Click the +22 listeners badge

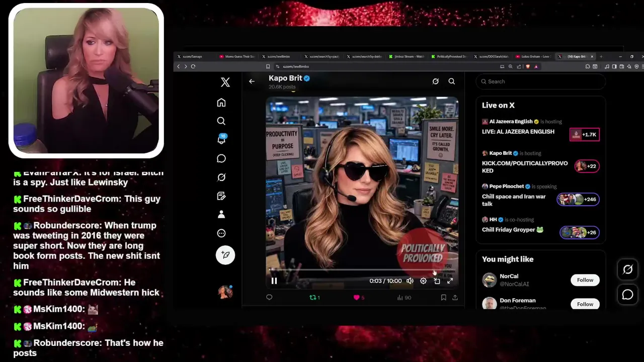click(587, 166)
